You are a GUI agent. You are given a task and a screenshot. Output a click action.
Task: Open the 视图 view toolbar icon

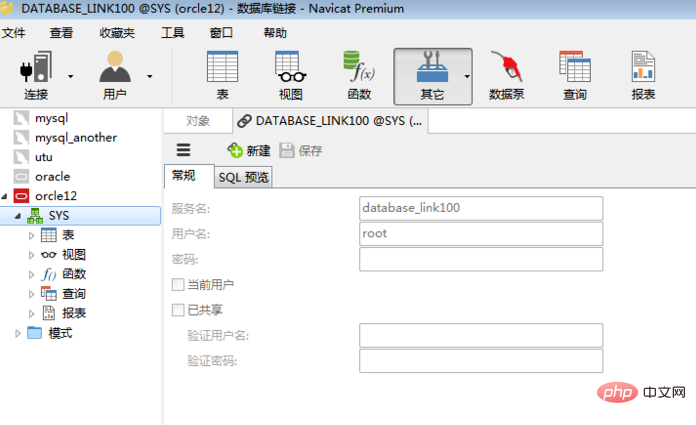pyautogui.click(x=291, y=67)
